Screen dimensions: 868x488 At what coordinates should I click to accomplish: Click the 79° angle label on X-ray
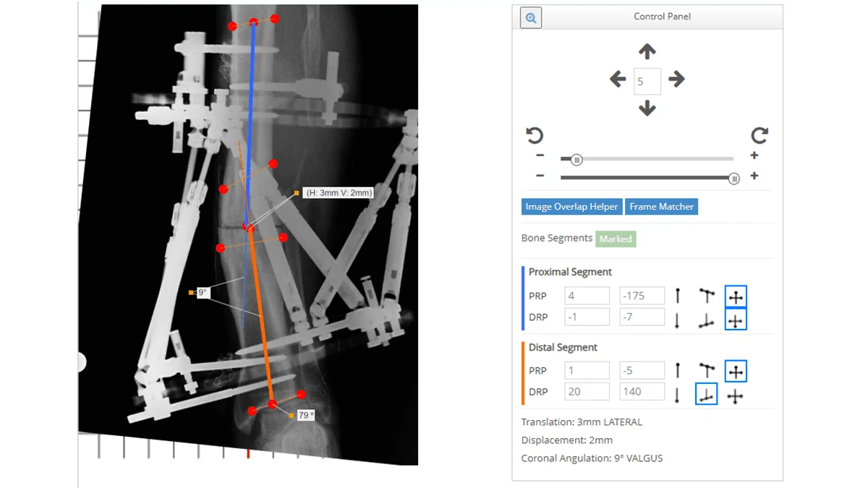[x=306, y=416]
